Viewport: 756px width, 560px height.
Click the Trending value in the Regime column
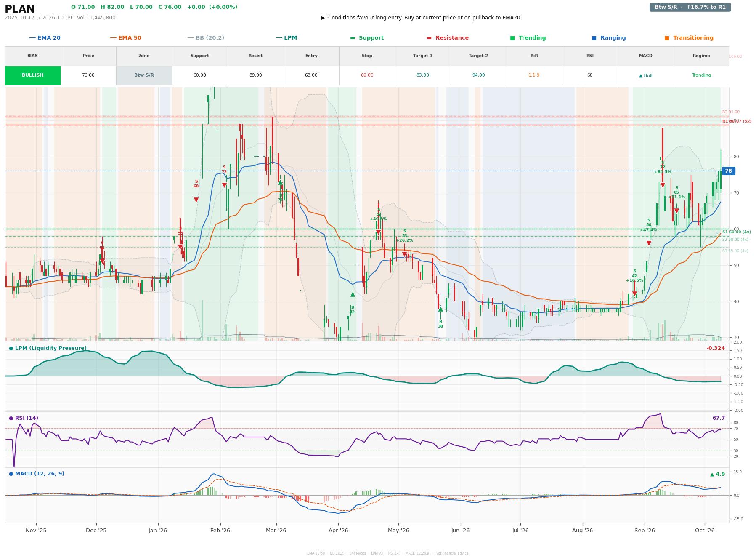(x=701, y=75)
